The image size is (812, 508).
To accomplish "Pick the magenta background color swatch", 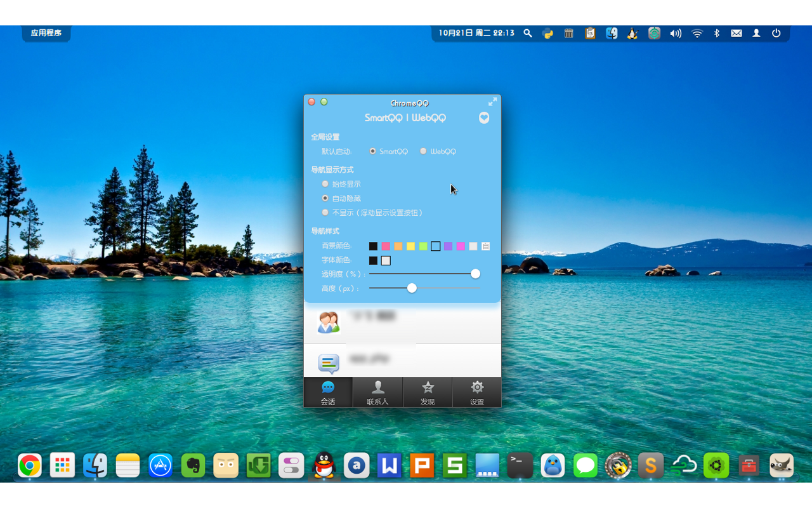I will [x=461, y=246].
